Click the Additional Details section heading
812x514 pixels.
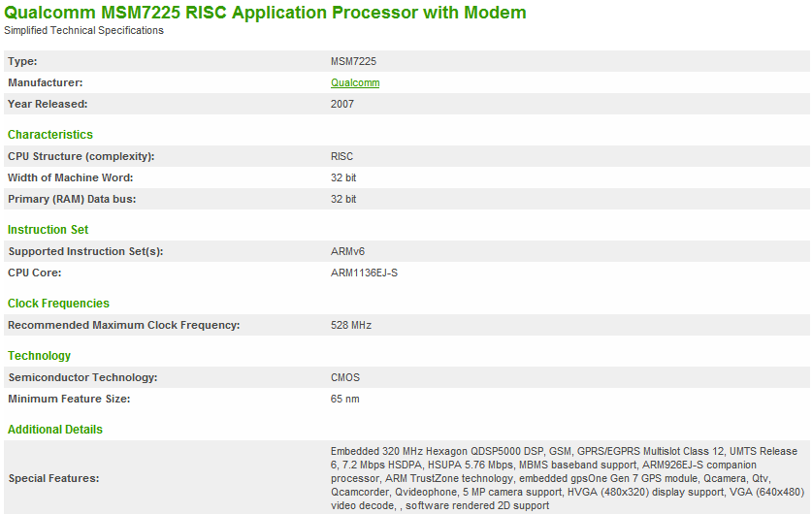[x=55, y=429]
